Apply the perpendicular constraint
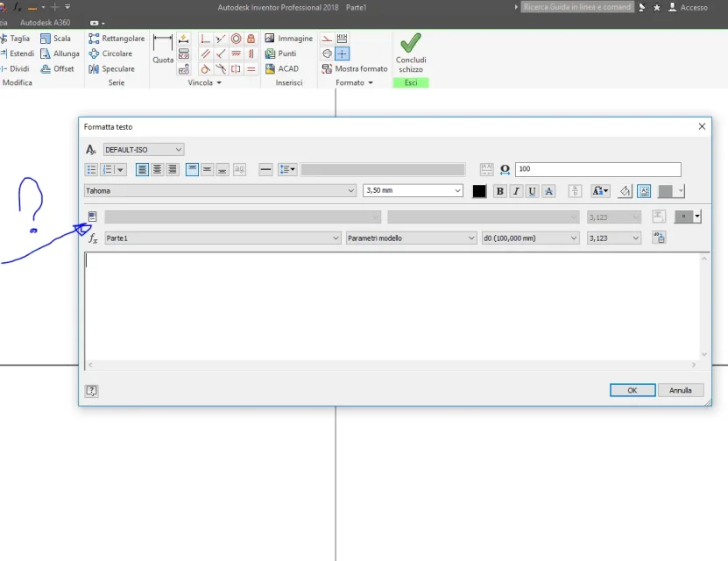 [x=221, y=53]
